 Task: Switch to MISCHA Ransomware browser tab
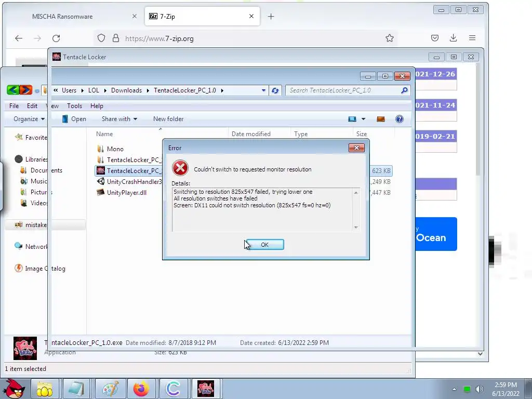click(62, 16)
